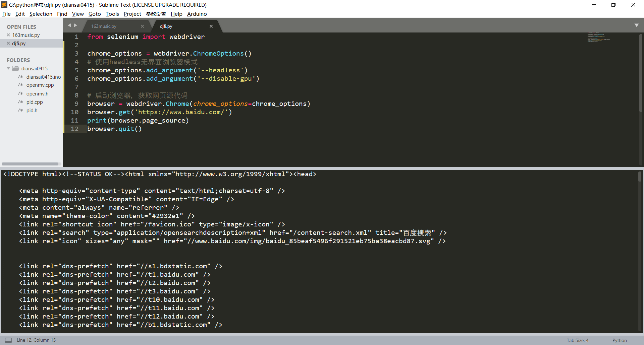Viewport: 644px width, 345px height.
Task: Click the sidebar horizontal scrollbar
Action: 30,164
